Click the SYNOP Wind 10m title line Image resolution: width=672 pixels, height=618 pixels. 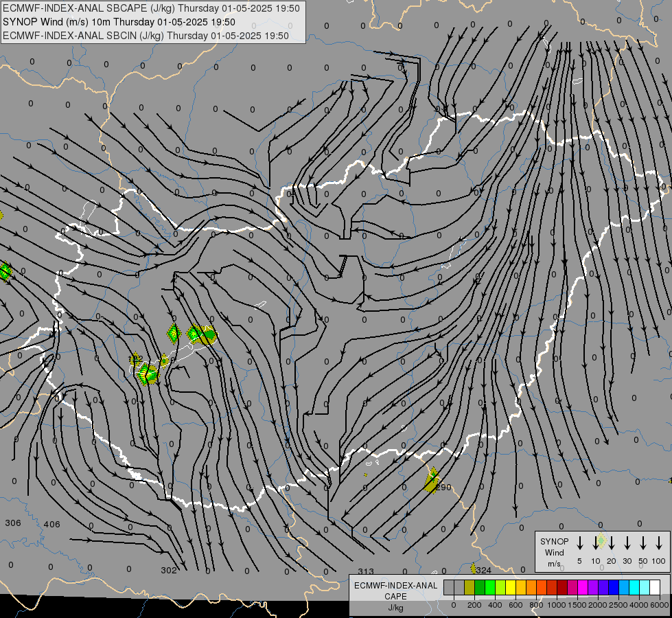click(x=119, y=22)
